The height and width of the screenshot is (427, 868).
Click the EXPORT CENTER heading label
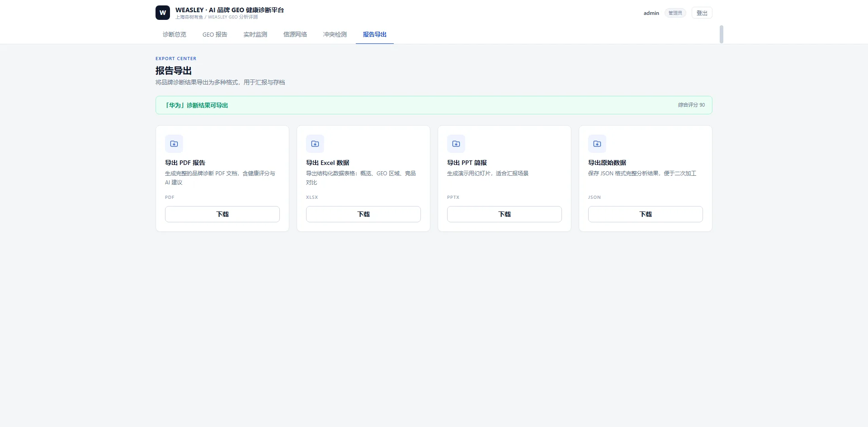coord(176,59)
